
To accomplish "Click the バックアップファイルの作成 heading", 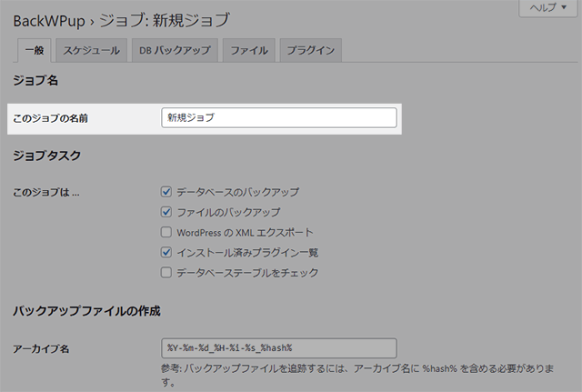I will (x=86, y=311).
